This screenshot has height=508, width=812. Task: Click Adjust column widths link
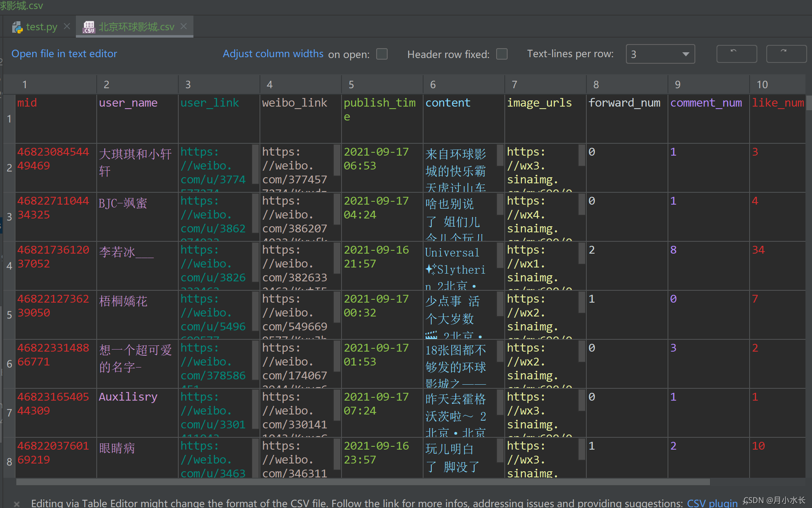[273, 54]
